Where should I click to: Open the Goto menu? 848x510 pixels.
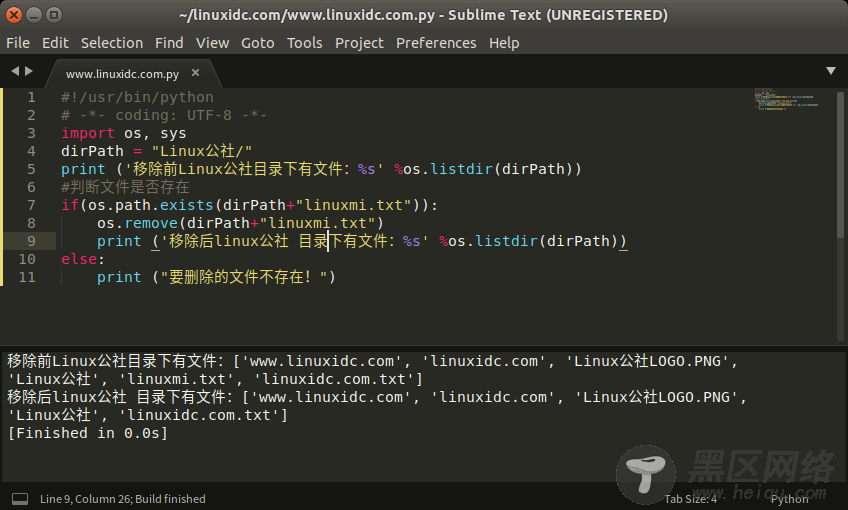pyautogui.click(x=257, y=43)
